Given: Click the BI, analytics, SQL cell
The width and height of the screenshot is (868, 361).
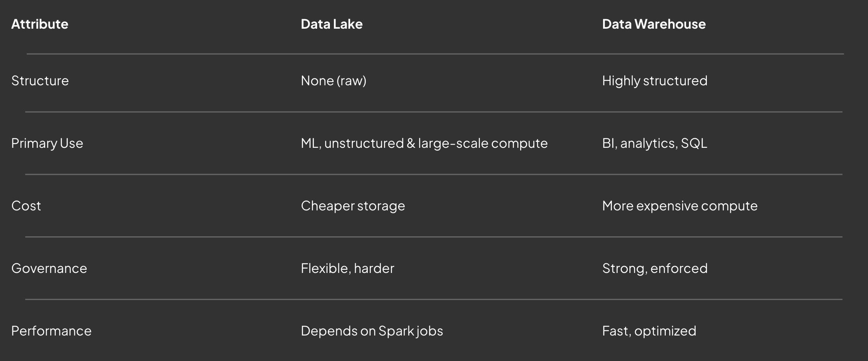Looking at the screenshot, I should pyautogui.click(x=655, y=143).
